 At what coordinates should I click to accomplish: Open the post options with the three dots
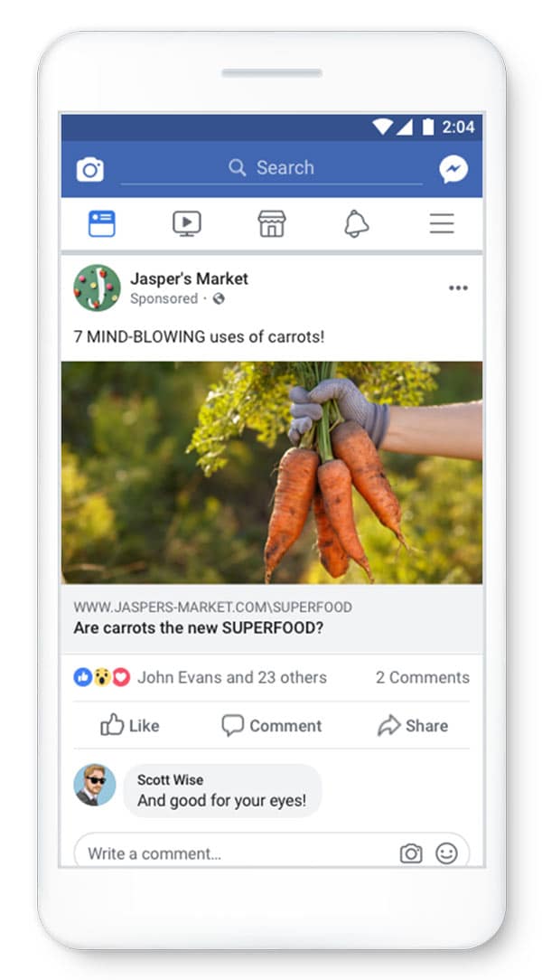458,287
